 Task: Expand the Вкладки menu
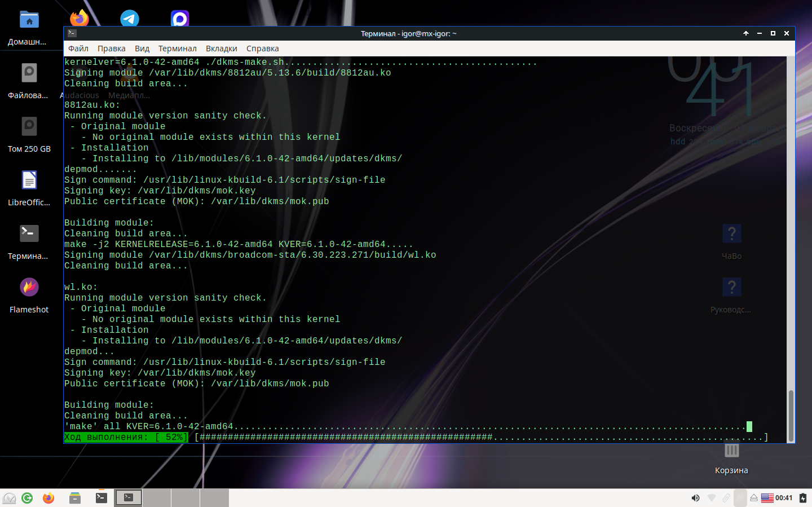tap(221, 49)
